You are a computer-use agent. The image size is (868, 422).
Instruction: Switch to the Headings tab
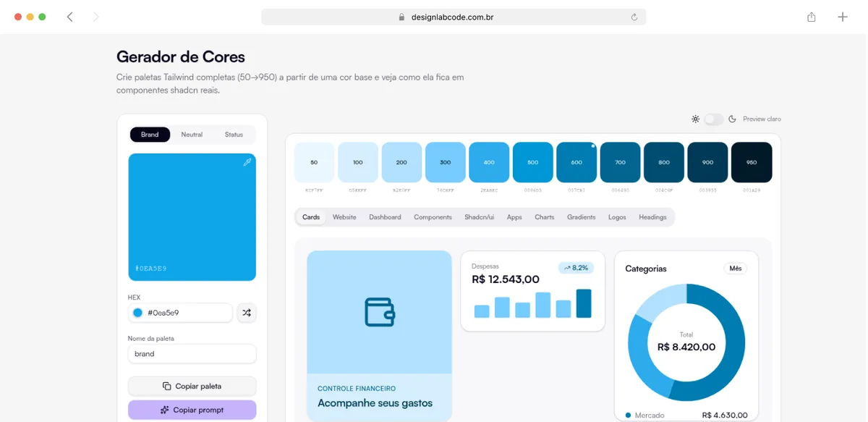click(652, 217)
